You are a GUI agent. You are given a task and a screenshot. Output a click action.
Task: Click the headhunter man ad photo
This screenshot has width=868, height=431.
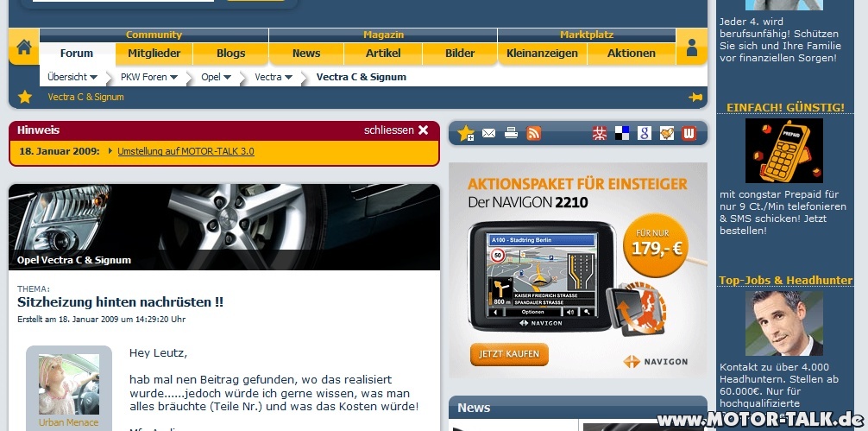pyautogui.click(x=783, y=324)
